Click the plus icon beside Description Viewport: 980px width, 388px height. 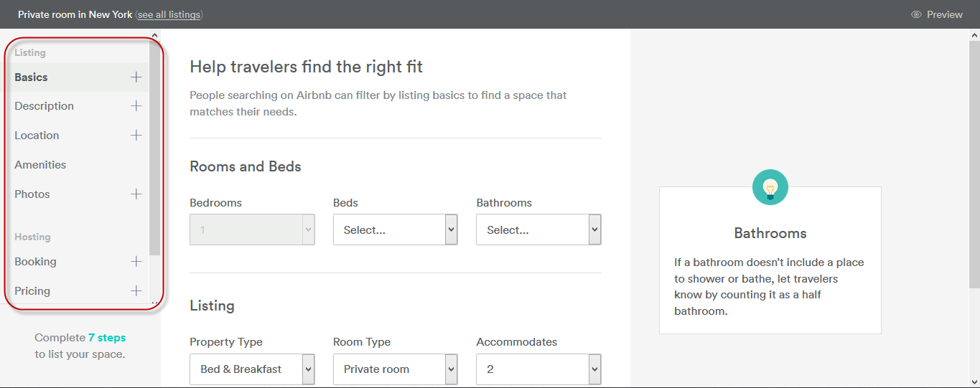(x=136, y=106)
